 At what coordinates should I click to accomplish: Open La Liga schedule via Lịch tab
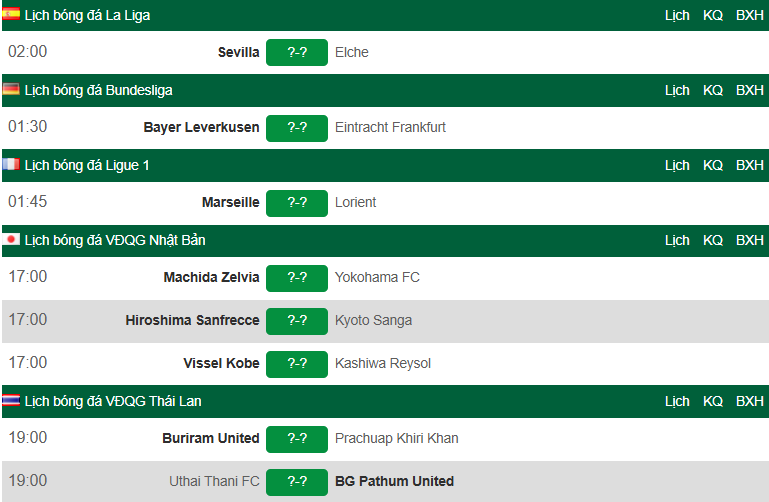(x=677, y=15)
